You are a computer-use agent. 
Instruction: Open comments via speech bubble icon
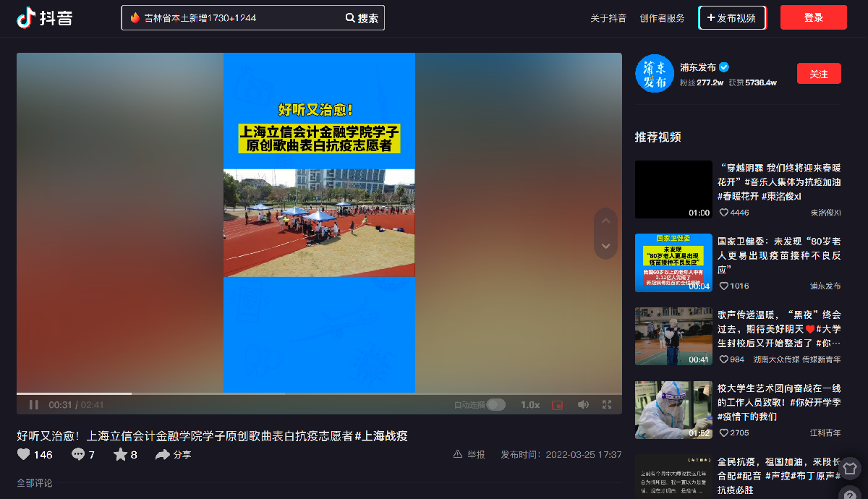pos(78,455)
